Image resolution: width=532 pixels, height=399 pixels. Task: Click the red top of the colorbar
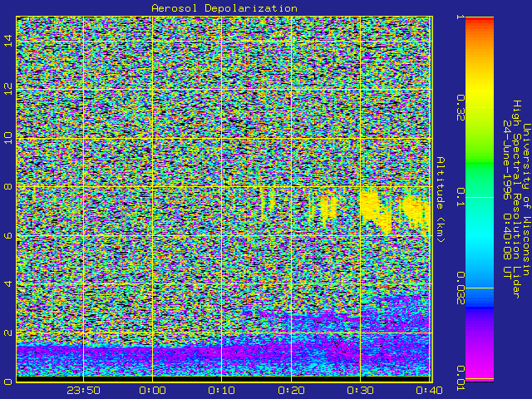point(480,21)
